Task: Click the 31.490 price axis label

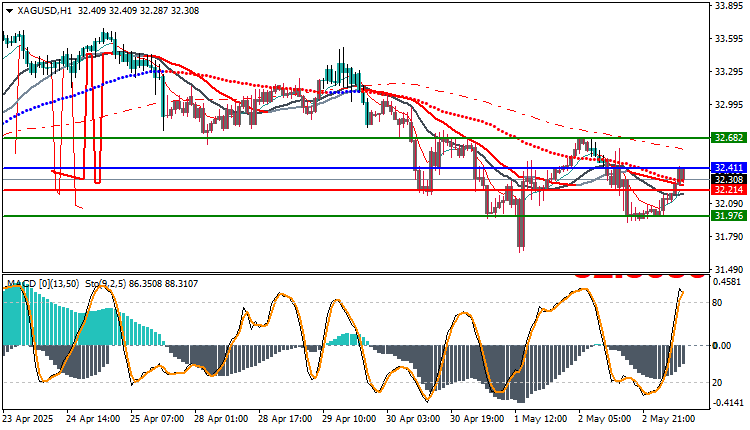Action: (x=728, y=269)
